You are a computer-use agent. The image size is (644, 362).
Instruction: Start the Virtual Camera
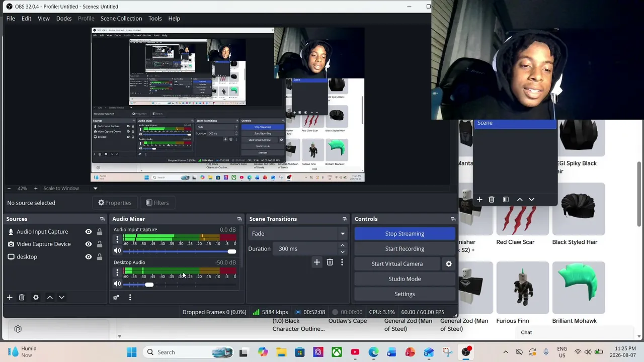coord(397,263)
